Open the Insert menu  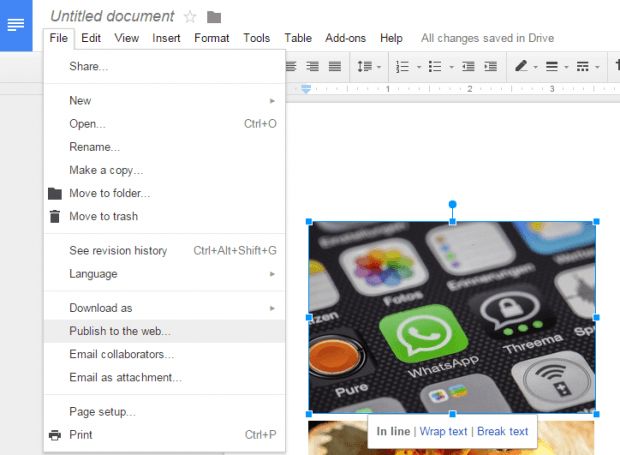166,38
